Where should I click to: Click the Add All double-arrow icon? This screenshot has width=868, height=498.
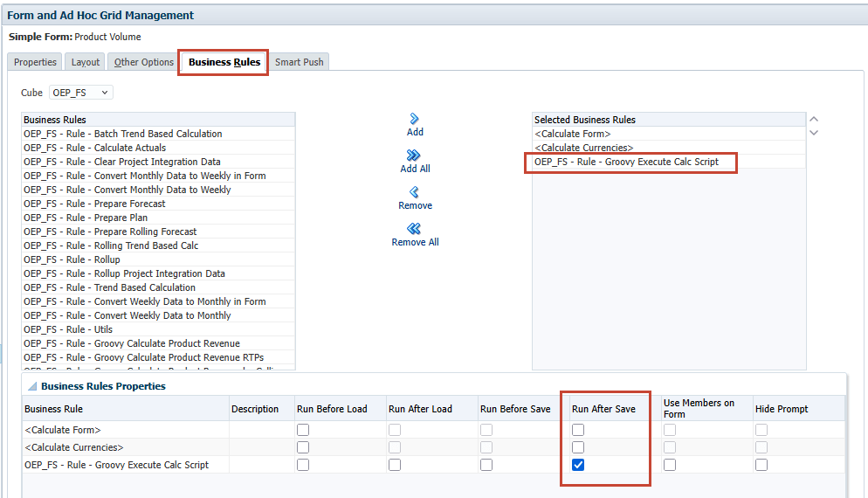tap(414, 156)
